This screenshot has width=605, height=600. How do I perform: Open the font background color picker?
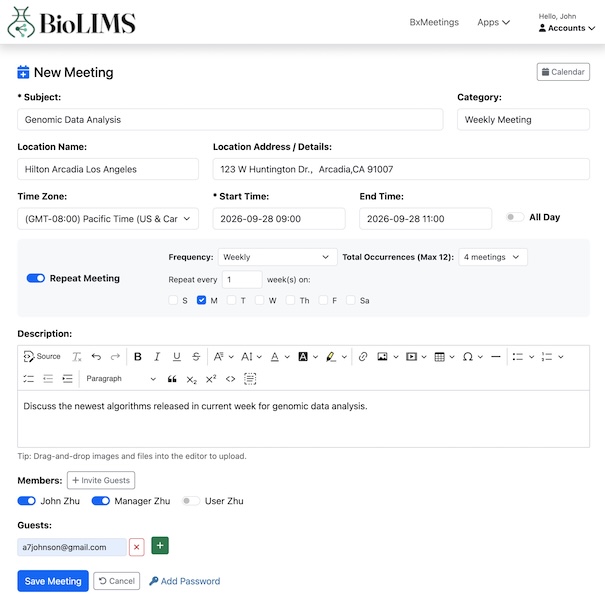coord(308,357)
